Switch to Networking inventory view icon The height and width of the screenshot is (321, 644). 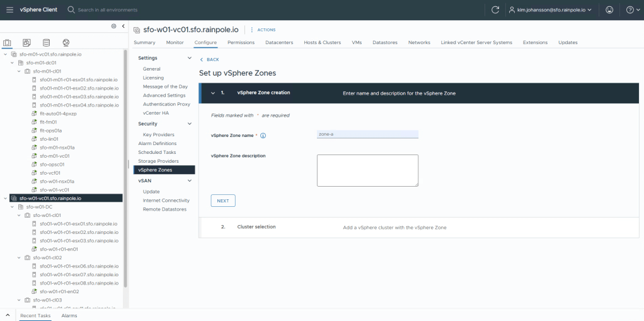[66, 43]
